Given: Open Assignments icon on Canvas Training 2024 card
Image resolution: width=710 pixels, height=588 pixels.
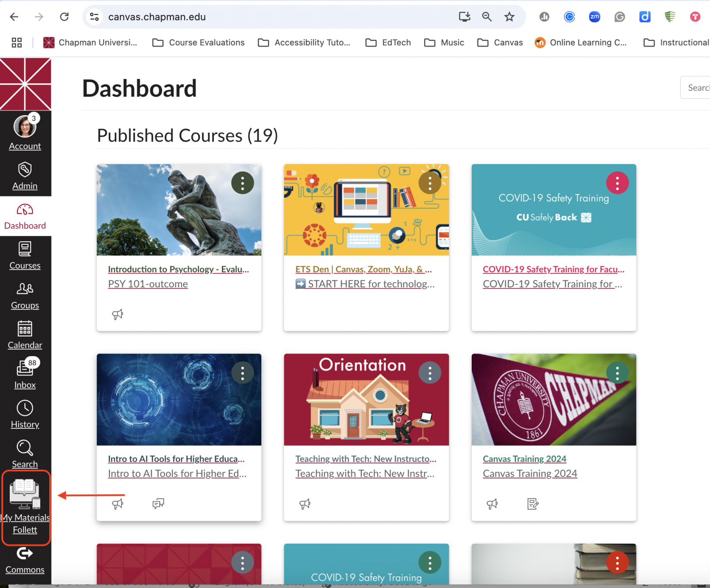Looking at the screenshot, I should click(532, 504).
